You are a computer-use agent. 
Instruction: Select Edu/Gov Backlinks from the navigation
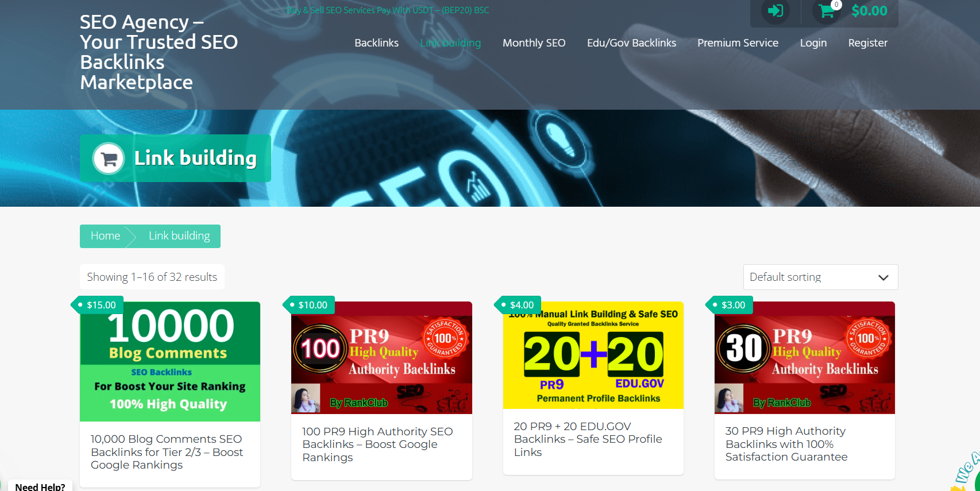(x=631, y=43)
